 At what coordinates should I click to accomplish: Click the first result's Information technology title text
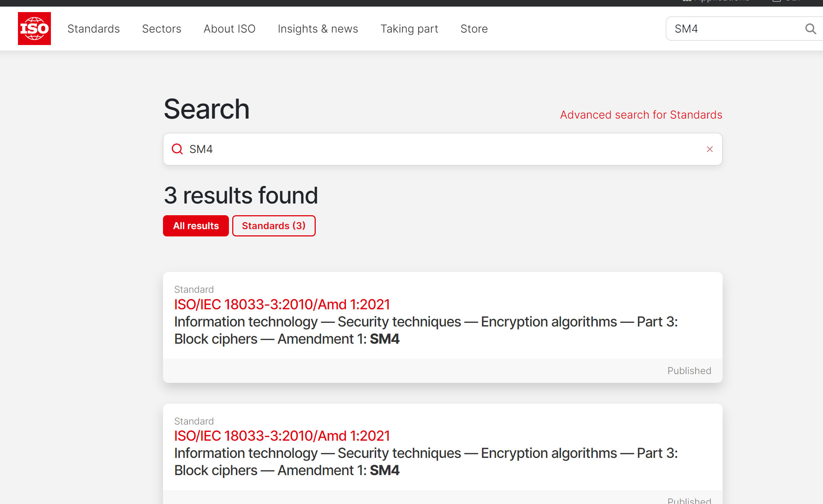[426, 330]
